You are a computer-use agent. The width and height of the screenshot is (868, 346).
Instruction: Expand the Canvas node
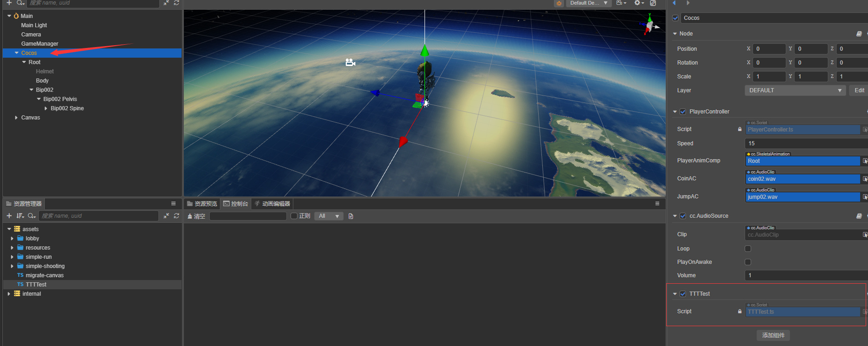16,118
